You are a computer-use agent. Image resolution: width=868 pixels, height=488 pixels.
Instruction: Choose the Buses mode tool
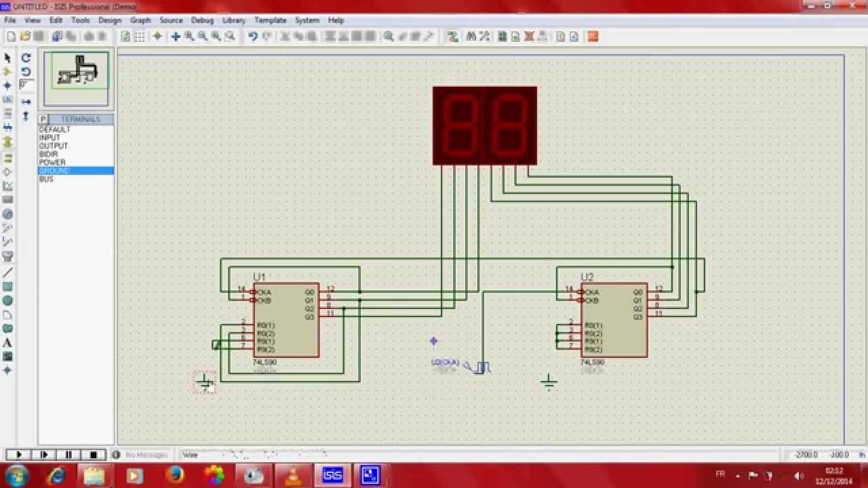click(x=8, y=127)
